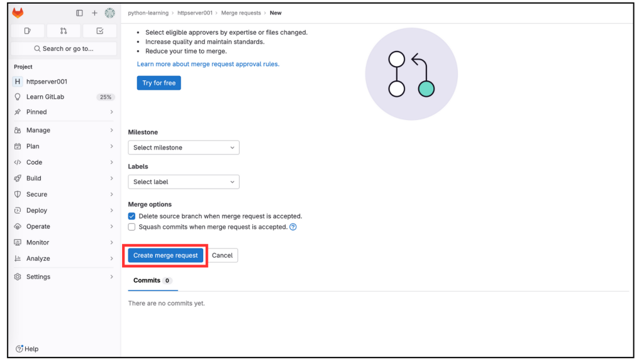
Task: Click the GitLab fox logo
Action: pyautogui.click(x=18, y=13)
